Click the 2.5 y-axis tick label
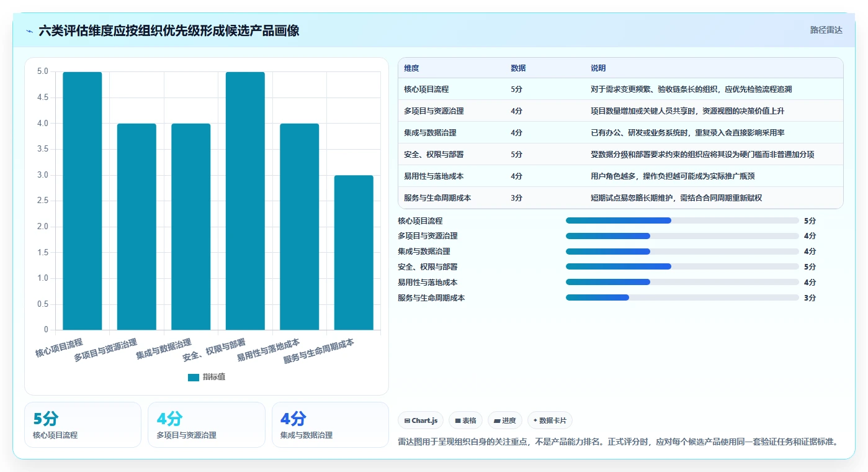 [42, 201]
